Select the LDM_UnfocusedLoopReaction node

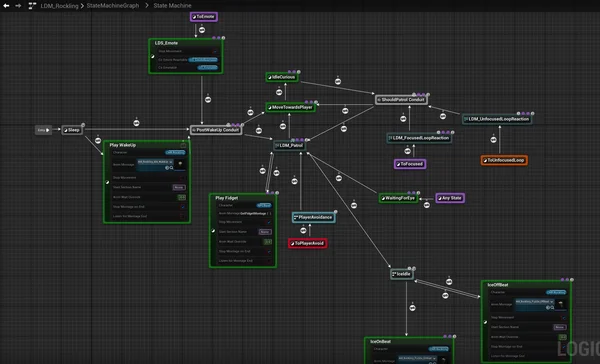(496, 119)
